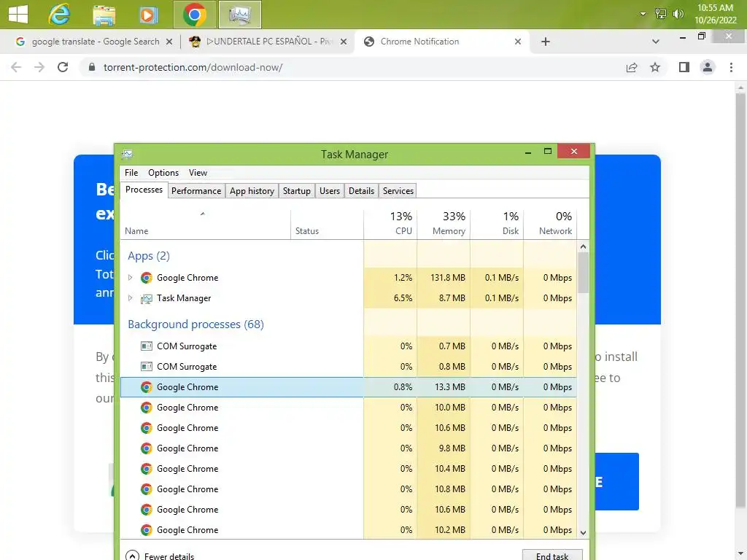This screenshot has width=747, height=560.
Task: Launch Internet Explorer from the taskbar
Action: click(59, 15)
